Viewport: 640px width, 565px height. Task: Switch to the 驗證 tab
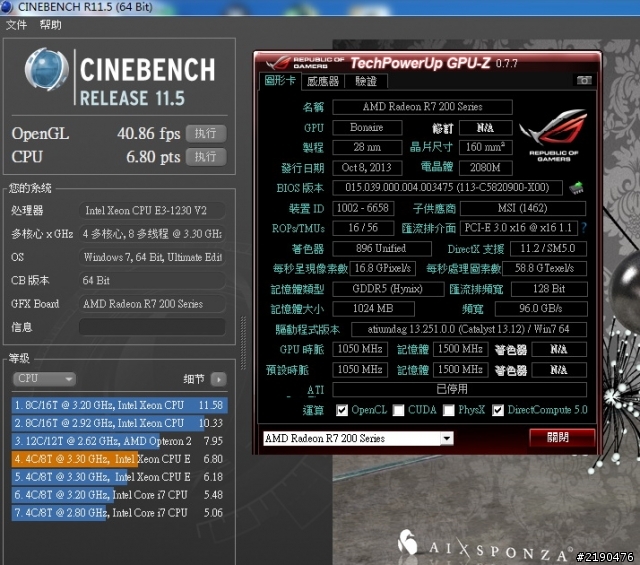point(366,81)
